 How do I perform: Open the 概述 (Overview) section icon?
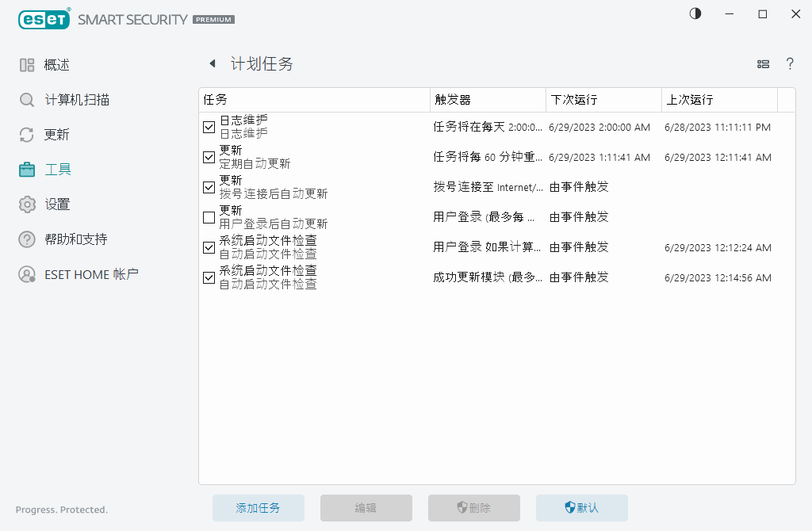pos(26,64)
